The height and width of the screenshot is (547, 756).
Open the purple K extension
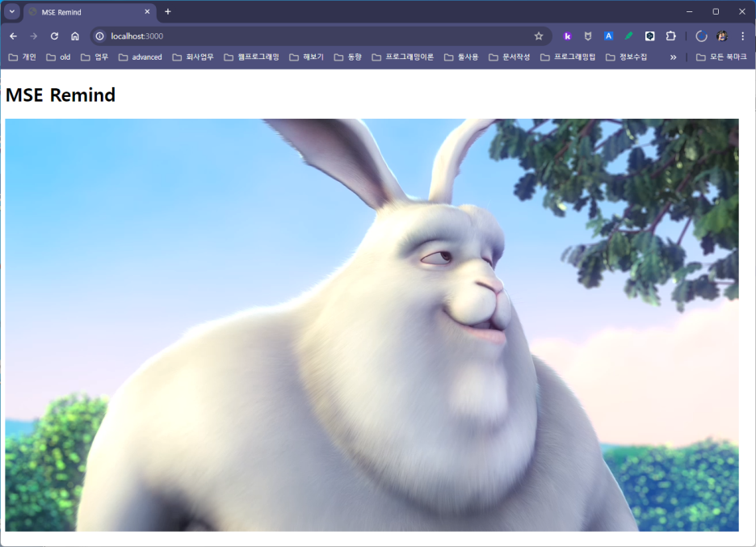(568, 36)
